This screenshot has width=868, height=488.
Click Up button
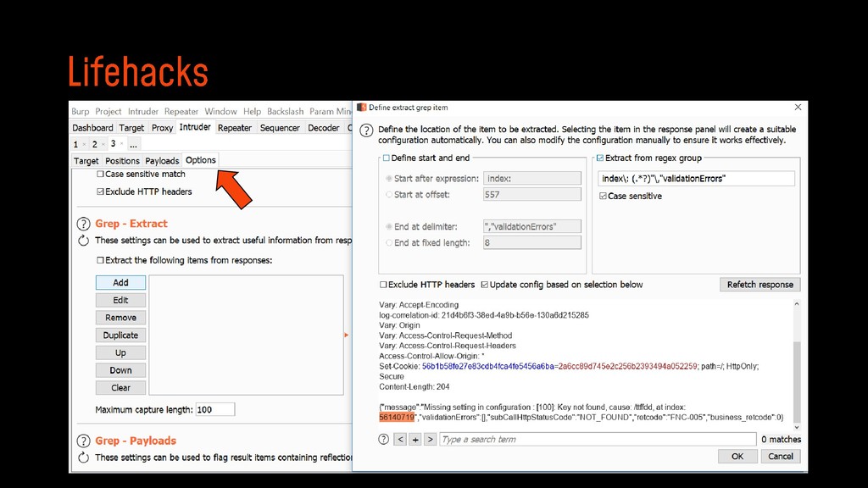coord(120,352)
